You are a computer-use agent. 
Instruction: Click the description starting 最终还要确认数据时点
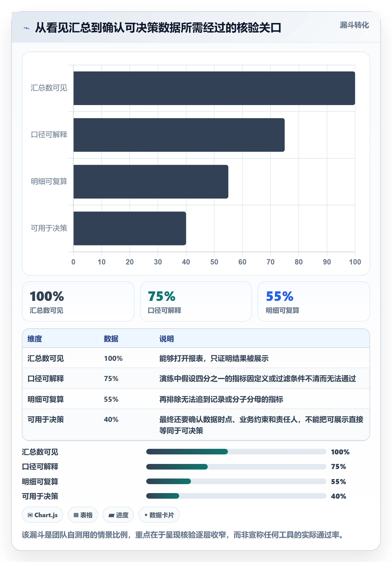tap(261, 425)
